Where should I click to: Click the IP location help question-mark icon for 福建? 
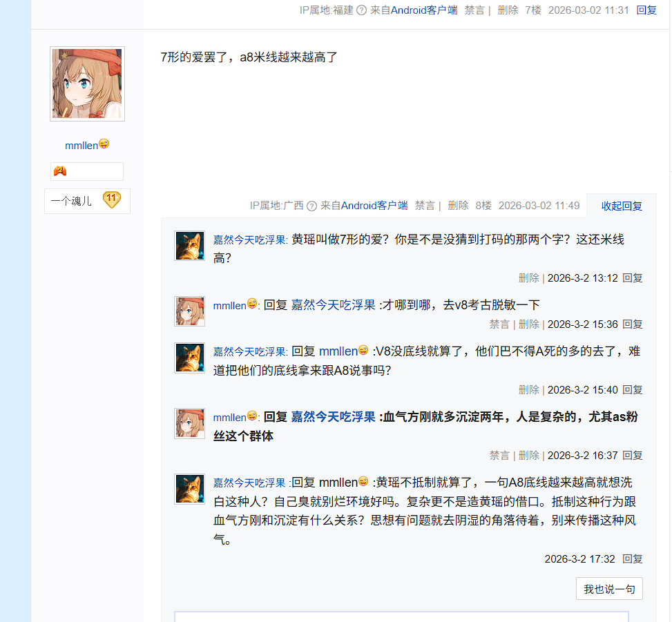362,10
